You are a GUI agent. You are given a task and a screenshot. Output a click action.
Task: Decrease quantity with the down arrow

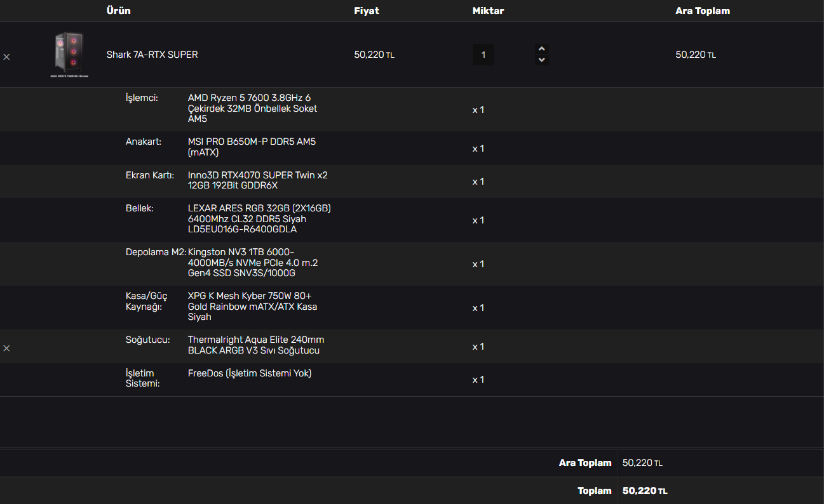click(541, 60)
